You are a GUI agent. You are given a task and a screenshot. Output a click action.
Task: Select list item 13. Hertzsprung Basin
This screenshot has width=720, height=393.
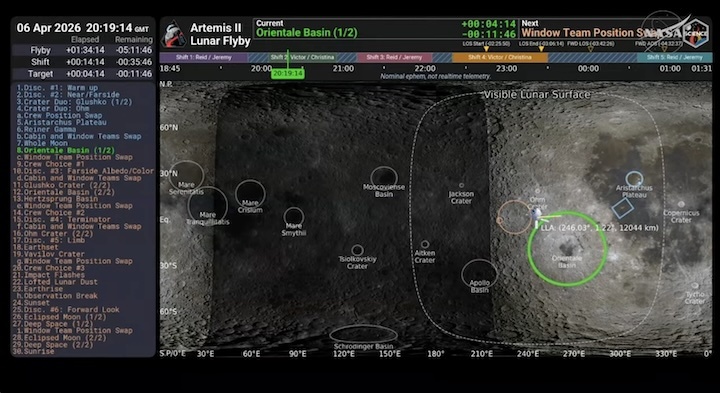tap(56, 199)
